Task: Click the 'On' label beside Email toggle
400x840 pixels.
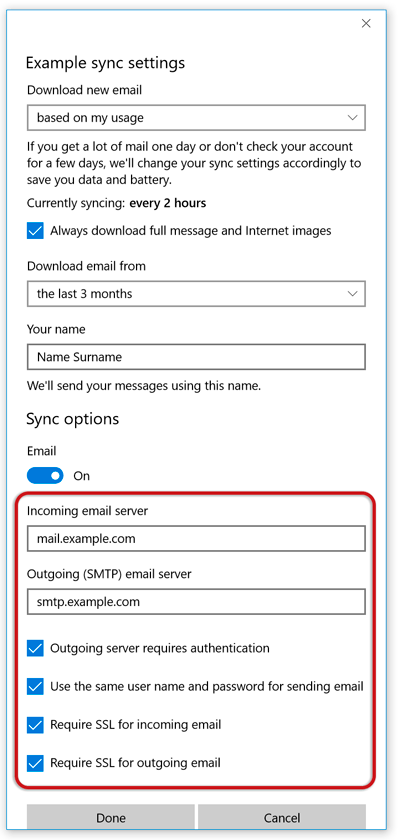Action: (81, 476)
